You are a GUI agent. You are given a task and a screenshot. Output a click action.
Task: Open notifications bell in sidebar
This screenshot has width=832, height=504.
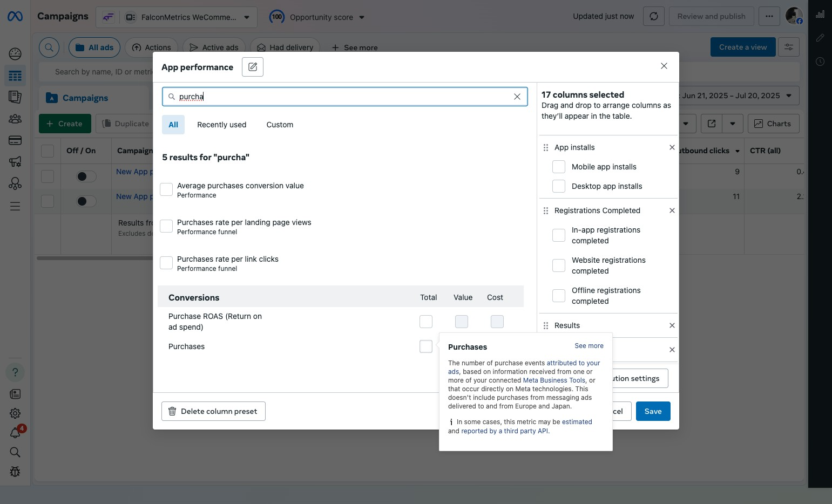15,433
